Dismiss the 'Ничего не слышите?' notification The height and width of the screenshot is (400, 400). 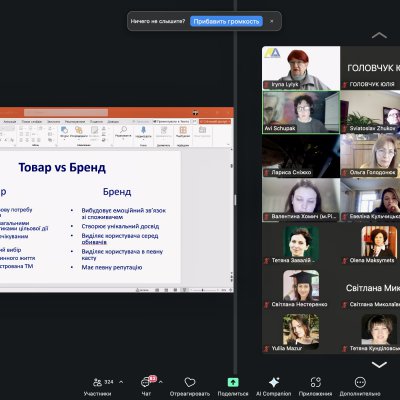(272, 21)
